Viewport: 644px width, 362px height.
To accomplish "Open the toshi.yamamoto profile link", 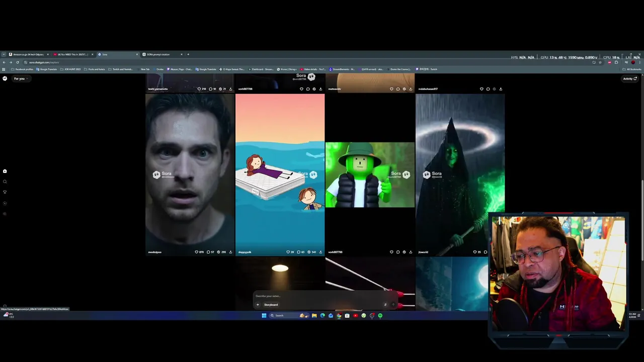I will tap(158, 89).
